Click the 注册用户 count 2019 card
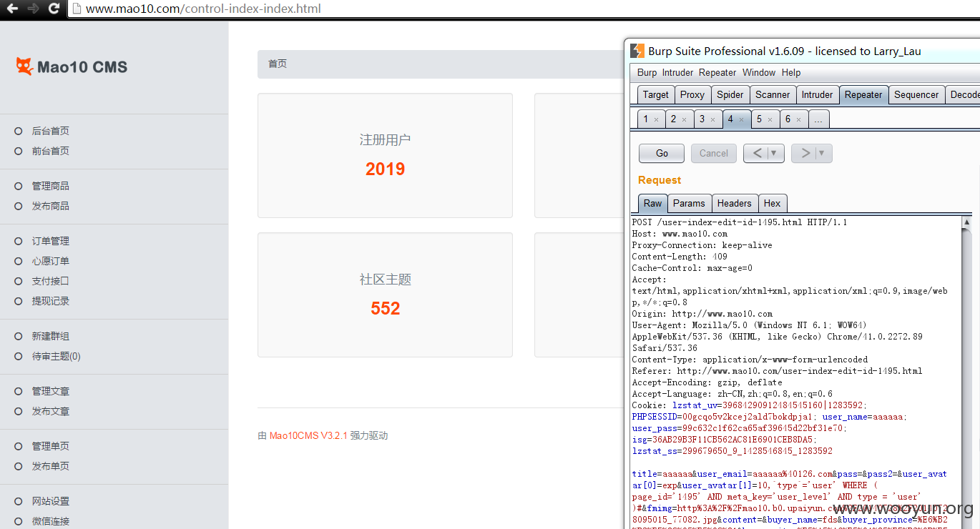Screen dimensions: 980x529 pos(385,155)
